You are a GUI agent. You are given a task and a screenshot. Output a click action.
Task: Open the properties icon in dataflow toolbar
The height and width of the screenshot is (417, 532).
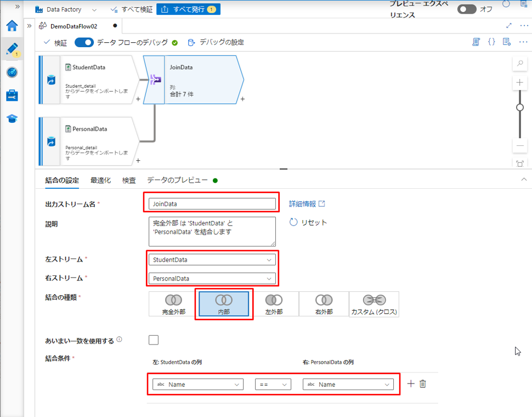tap(507, 42)
